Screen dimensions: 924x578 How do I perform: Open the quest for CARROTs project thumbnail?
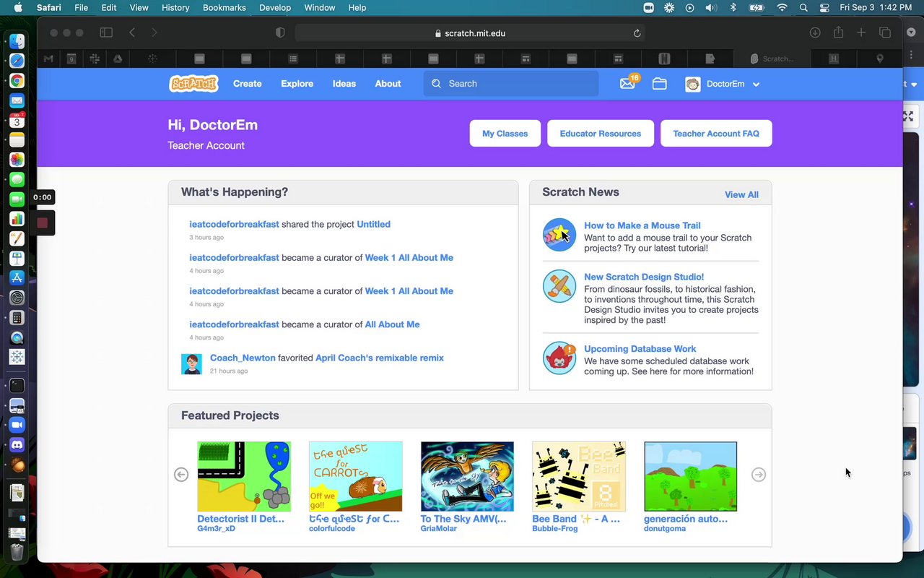pyautogui.click(x=355, y=477)
